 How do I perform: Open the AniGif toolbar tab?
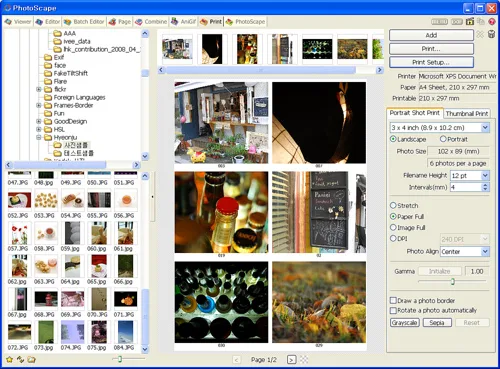pos(184,22)
